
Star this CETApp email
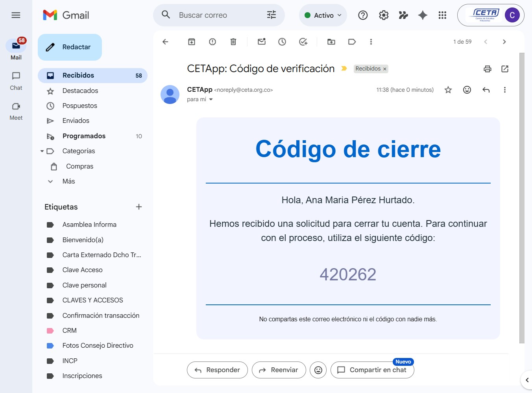[x=448, y=90]
